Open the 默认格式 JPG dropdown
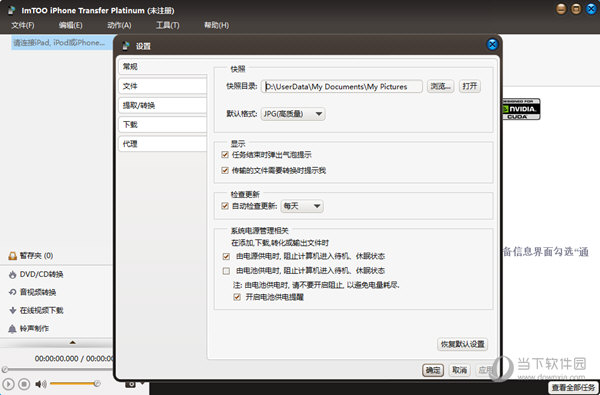The height and width of the screenshot is (395, 600). [x=293, y=114]
